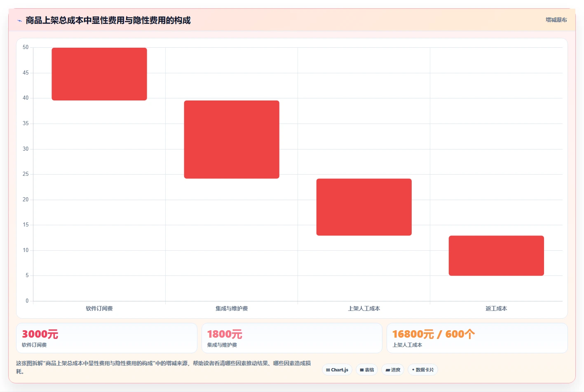The width and height of the screenshot is (584, 392).
Task: Open the 16800元 / 600个 data card
Action: [x=477, y=338]
